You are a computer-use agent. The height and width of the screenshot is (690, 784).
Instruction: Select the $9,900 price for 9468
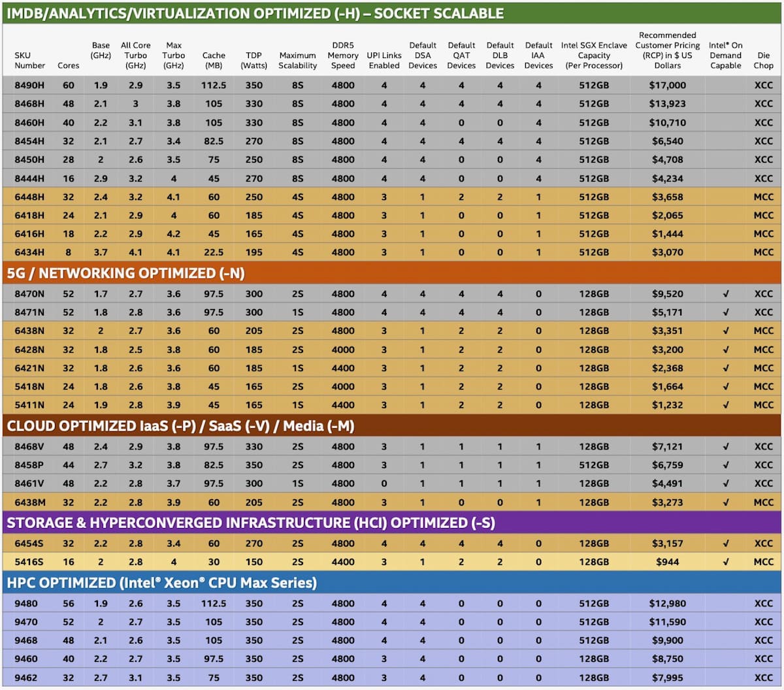click(x=668, y=640)
